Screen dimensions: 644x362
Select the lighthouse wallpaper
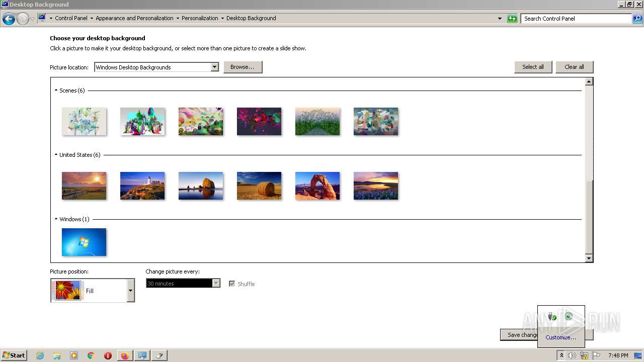(x=142, y=186)
